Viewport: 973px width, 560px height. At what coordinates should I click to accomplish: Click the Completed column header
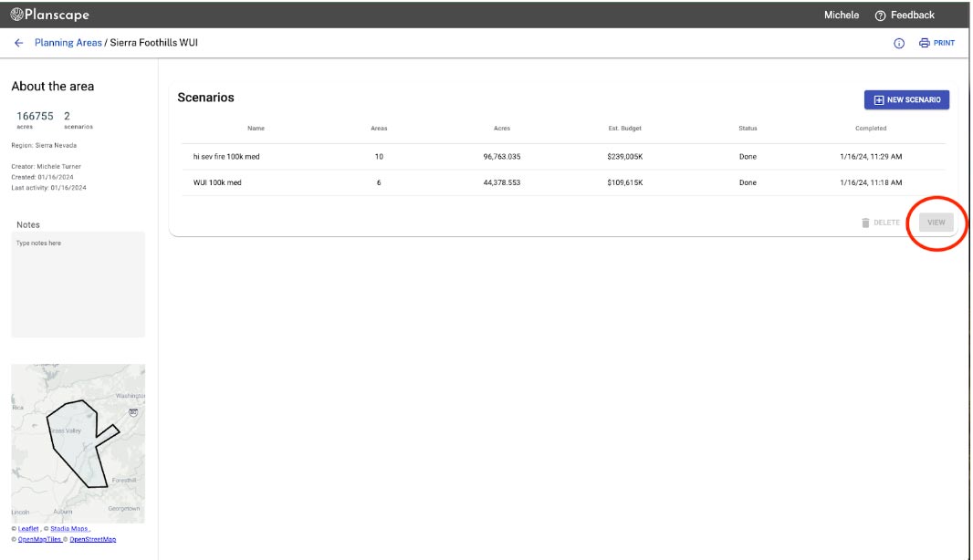870,129
